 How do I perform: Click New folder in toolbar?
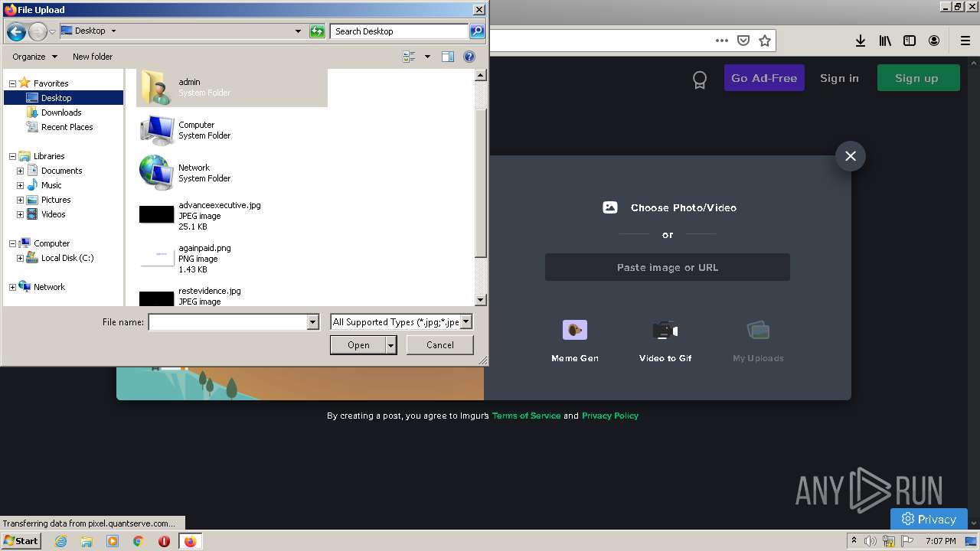point(93,57)
